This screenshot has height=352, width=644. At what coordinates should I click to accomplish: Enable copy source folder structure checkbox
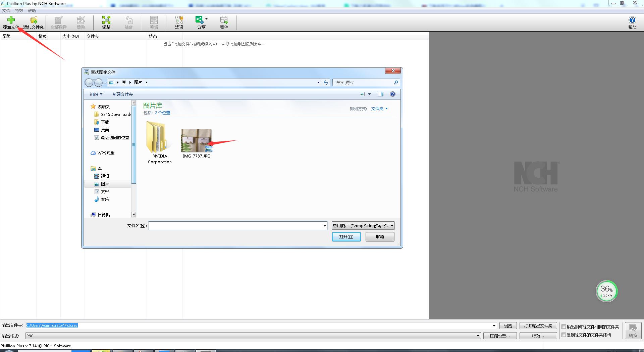[x=564, y=335]
